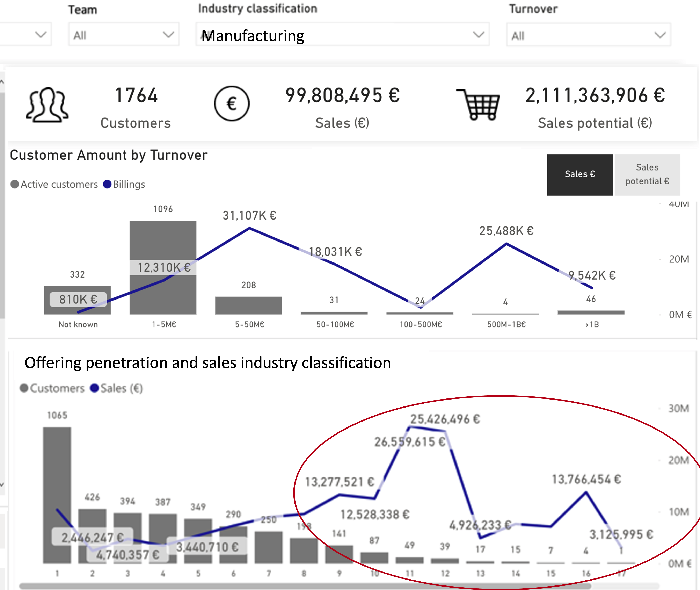This screenshot has width=700, height=590.
Task: Open the Turnover filter dropdown
Action: (x=588, y=35)
